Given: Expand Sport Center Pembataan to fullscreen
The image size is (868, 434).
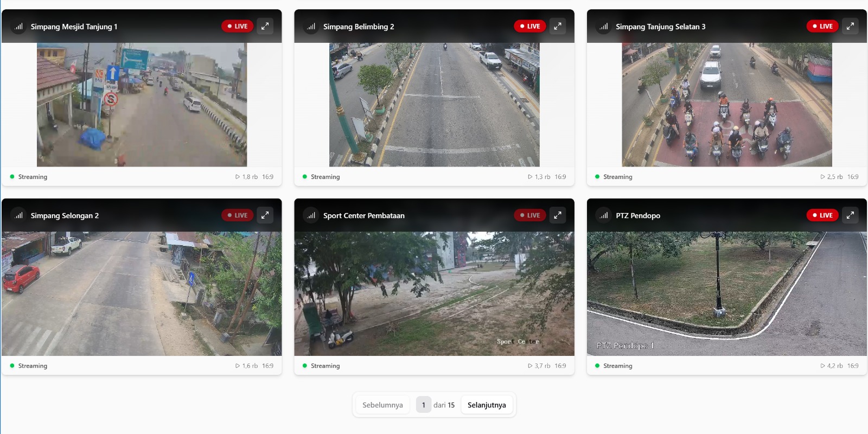Looking at the screenshot, I should (558, 215).
